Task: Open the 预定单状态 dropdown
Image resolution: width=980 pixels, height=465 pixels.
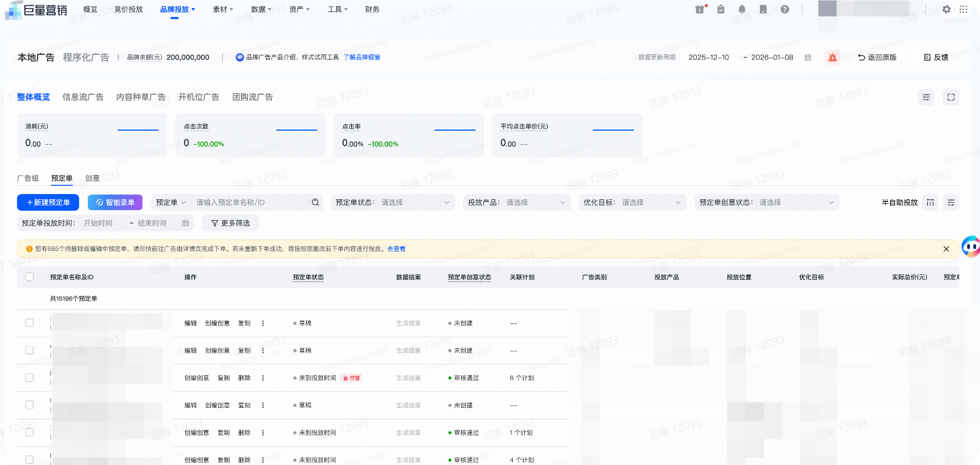Action: coord(393,202)
